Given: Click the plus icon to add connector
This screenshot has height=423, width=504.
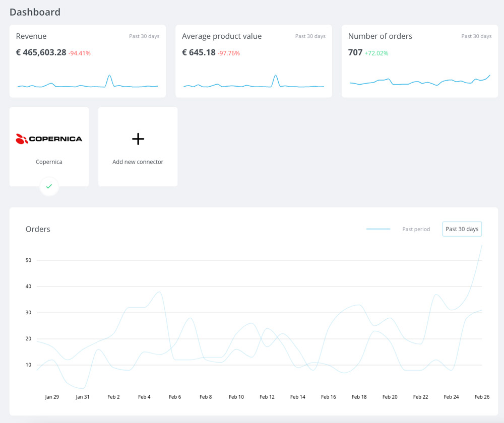Looking at the screenshot, I should (138, 139).
